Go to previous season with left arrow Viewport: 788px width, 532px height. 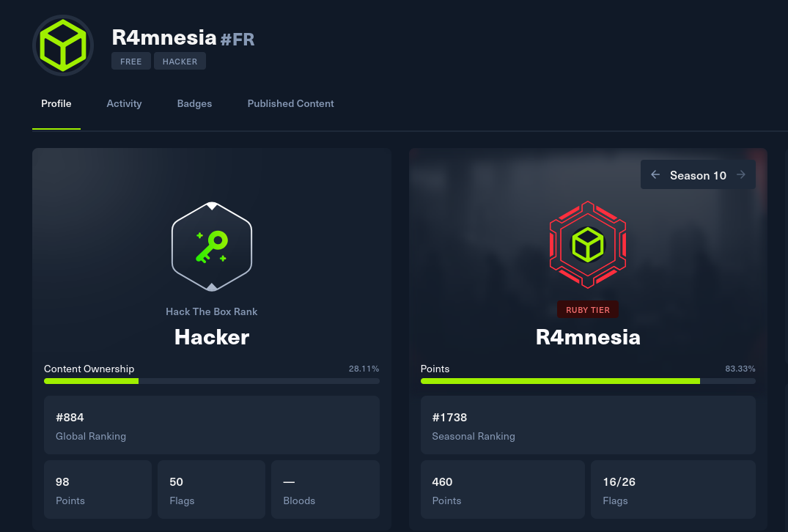655,175
